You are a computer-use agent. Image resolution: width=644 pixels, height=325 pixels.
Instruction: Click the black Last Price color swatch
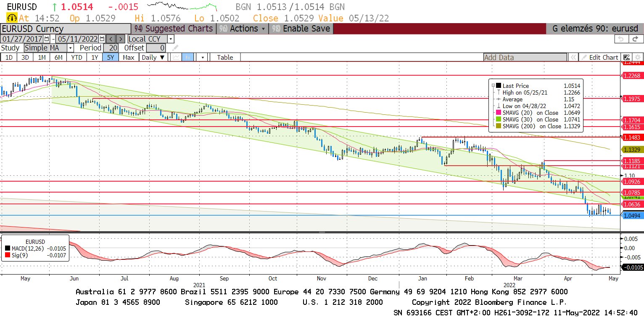[499, 86]
